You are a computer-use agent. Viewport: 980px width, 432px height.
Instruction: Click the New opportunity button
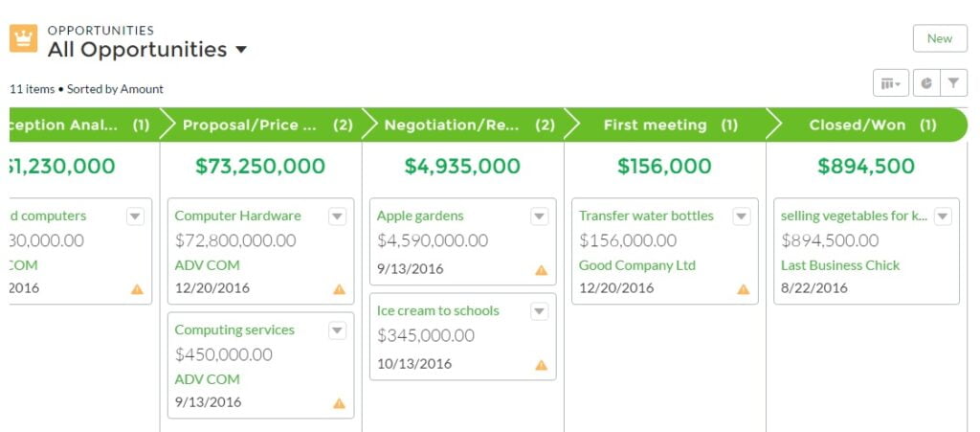(940, 38)
